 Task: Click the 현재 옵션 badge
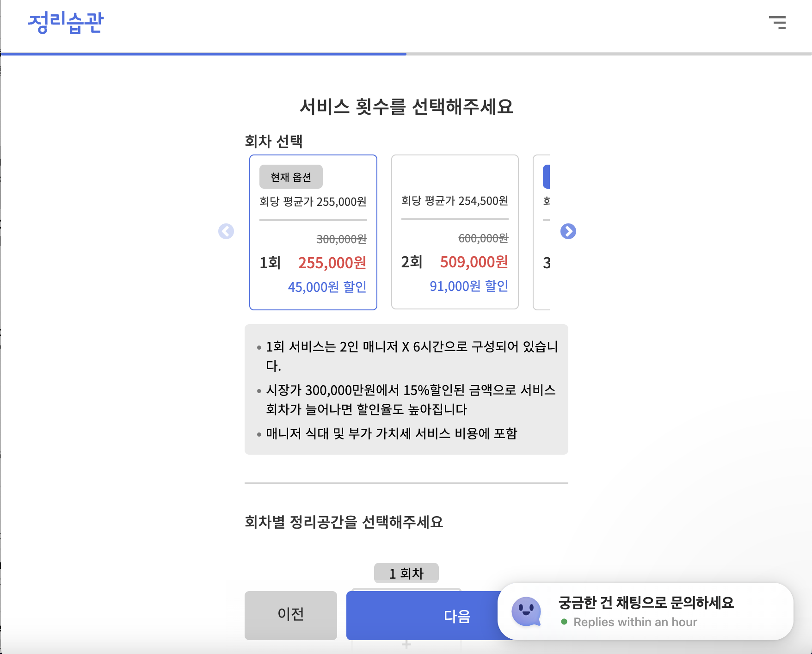[x=291, y=177]
